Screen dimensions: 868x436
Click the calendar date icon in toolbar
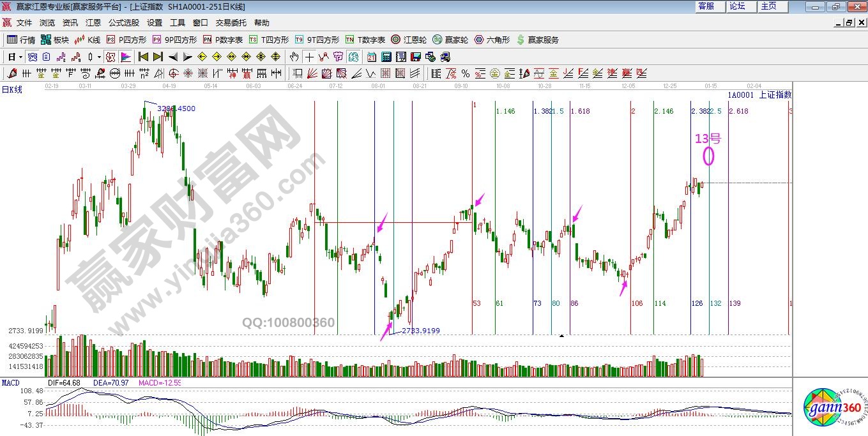point(372,56)
